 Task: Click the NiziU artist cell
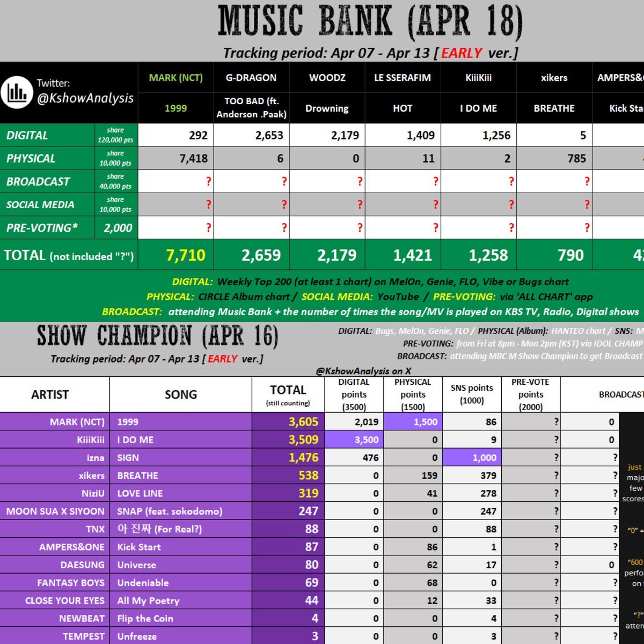pyautogui.click(x=55, y=493)
